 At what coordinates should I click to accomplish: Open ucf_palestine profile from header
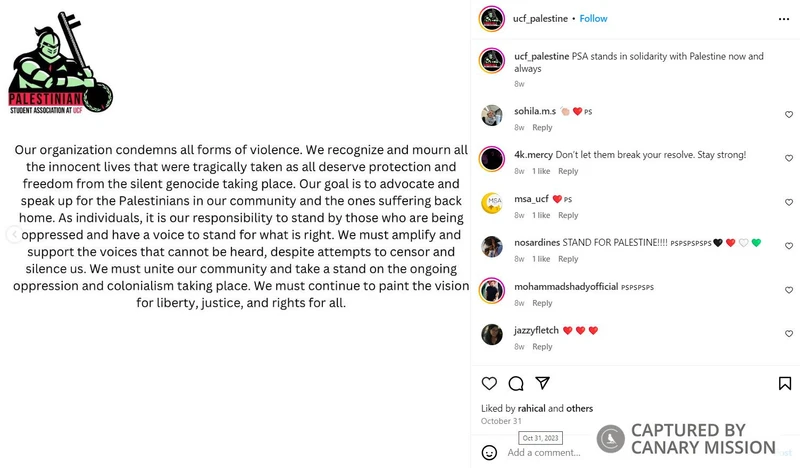click(x=540, y=18)
